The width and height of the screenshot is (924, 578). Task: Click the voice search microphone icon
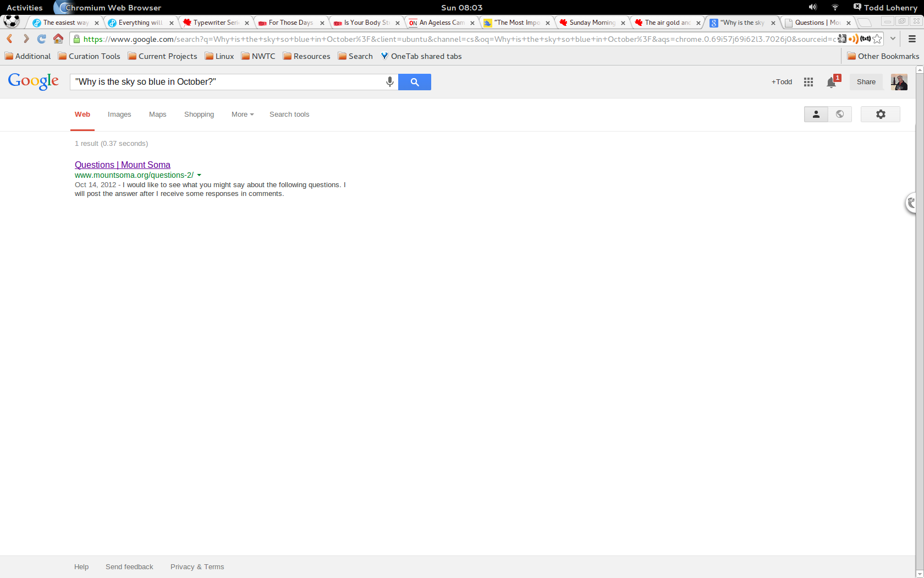389,82
